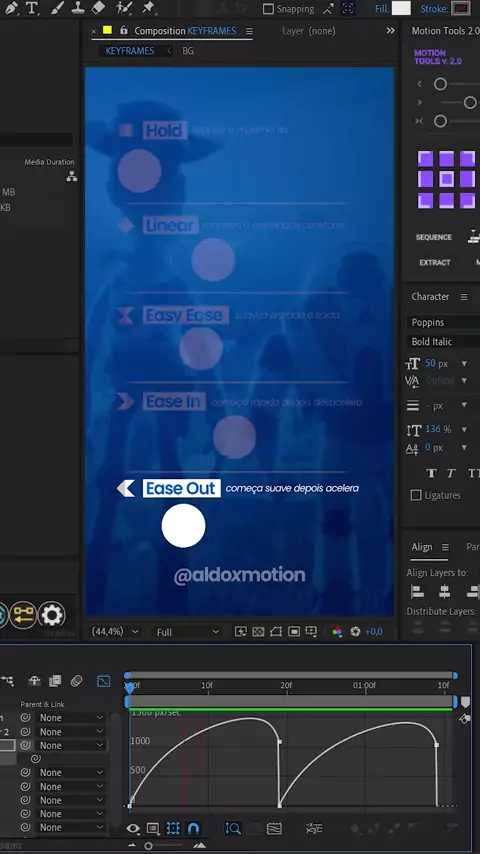
Task: Click the Toggle Transparency Grid icon
Action: (258, 632)
